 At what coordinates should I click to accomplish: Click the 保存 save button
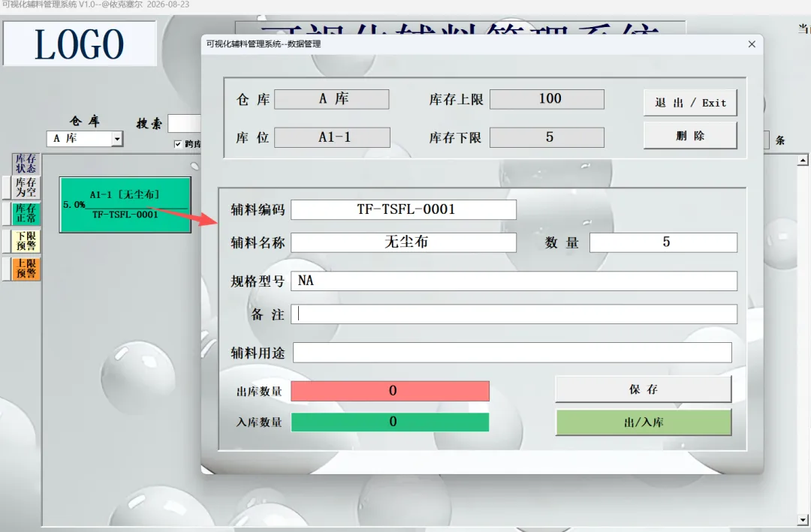(644, 389)
